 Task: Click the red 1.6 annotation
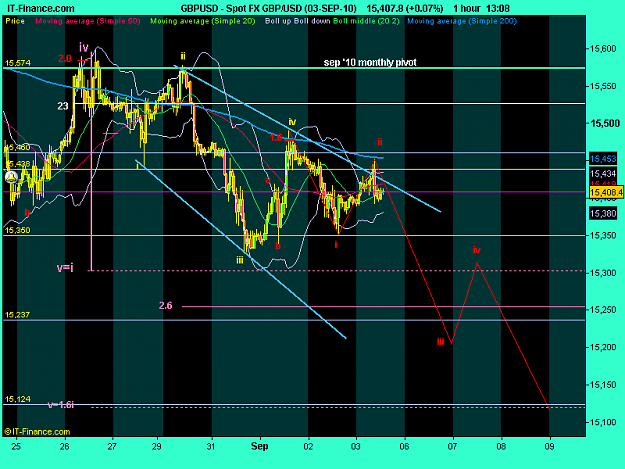(x=276, y=138)
